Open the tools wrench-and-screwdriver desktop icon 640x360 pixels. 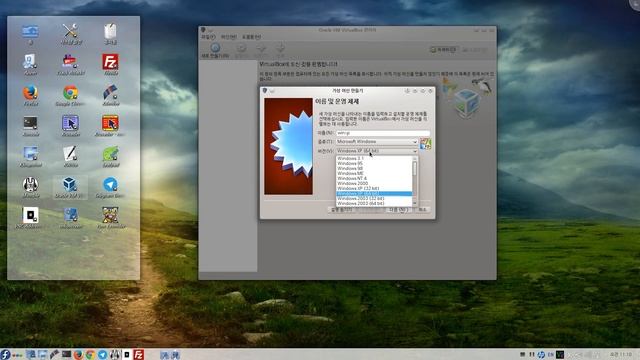70,32
